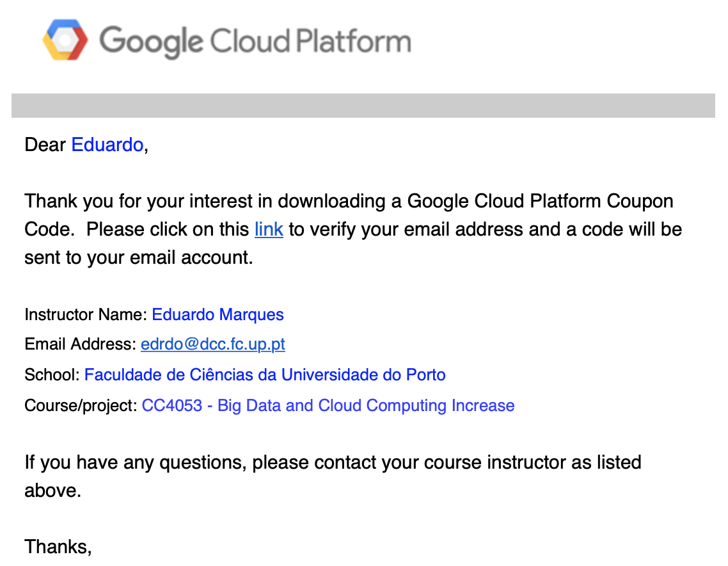Click the 'School:' label
Viewport: 728px width, 566px height.
[52, 375]
